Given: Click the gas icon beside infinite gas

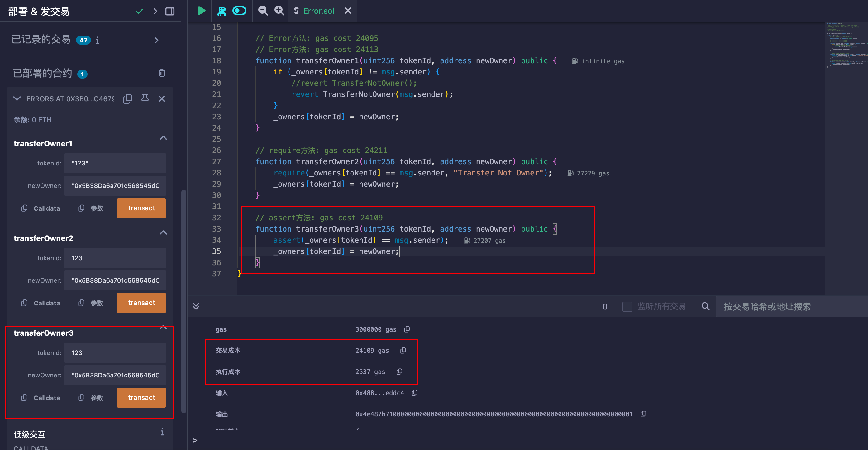Looking at the screenshot, I should [575, 61].
